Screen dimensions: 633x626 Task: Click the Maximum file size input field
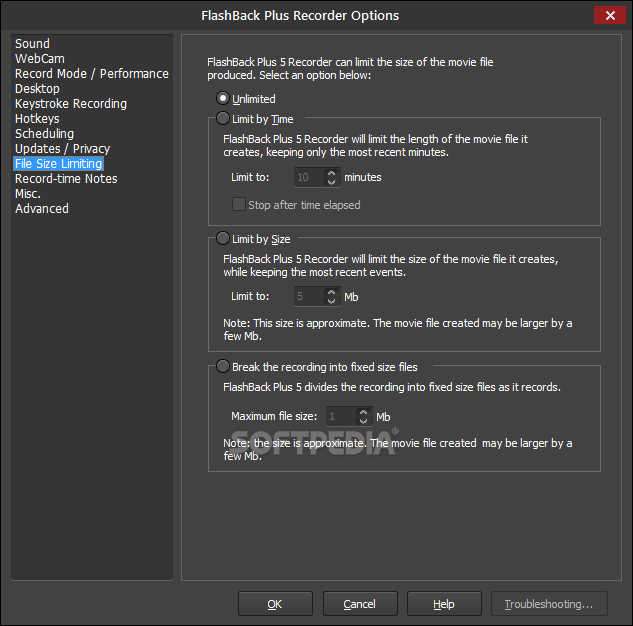coord(341,417)
